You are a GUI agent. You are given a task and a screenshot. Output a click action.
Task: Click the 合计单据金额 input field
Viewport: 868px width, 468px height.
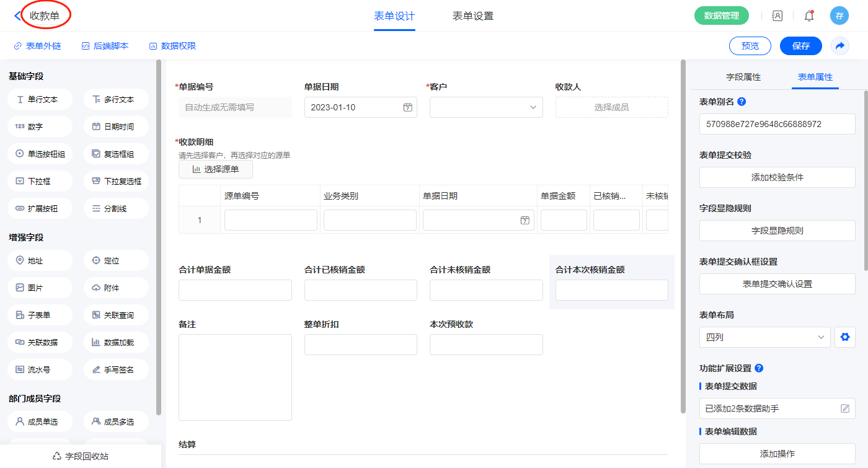tap(235, 290)
